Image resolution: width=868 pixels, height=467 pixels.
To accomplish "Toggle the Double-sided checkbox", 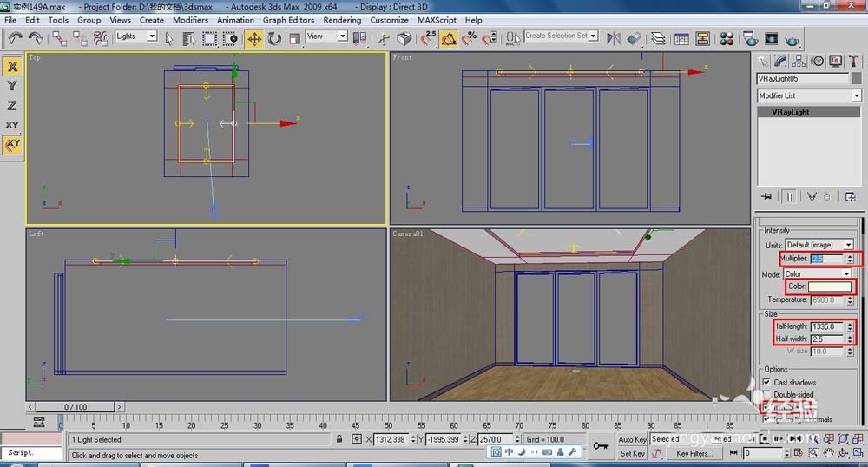I will [x=766, y=394].
